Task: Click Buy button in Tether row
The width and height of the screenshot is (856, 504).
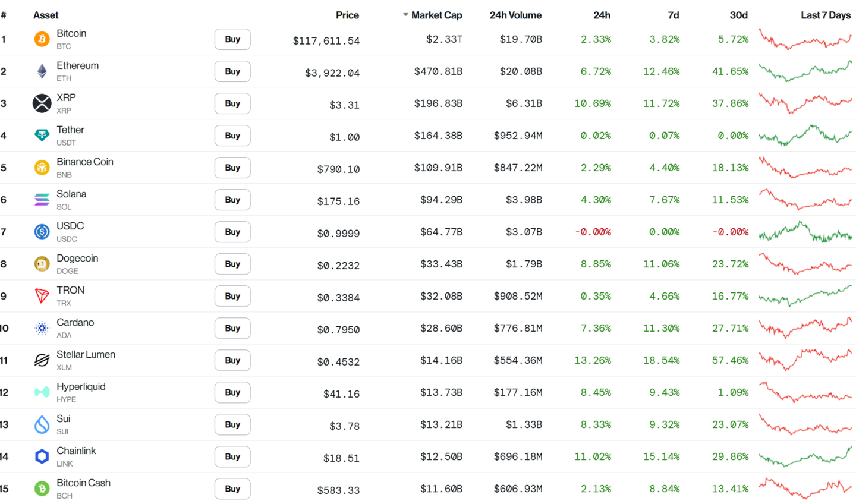Action: click(x=232, y=136)
